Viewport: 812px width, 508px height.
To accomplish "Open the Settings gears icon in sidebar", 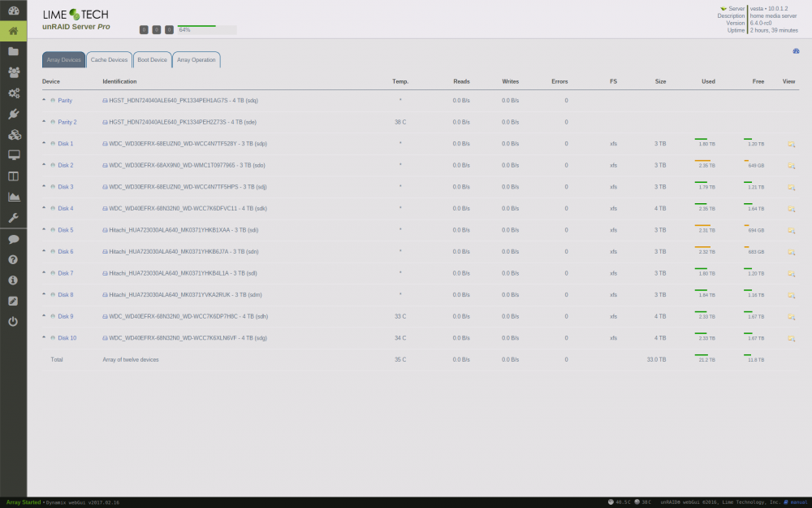I will pos(14,93).
